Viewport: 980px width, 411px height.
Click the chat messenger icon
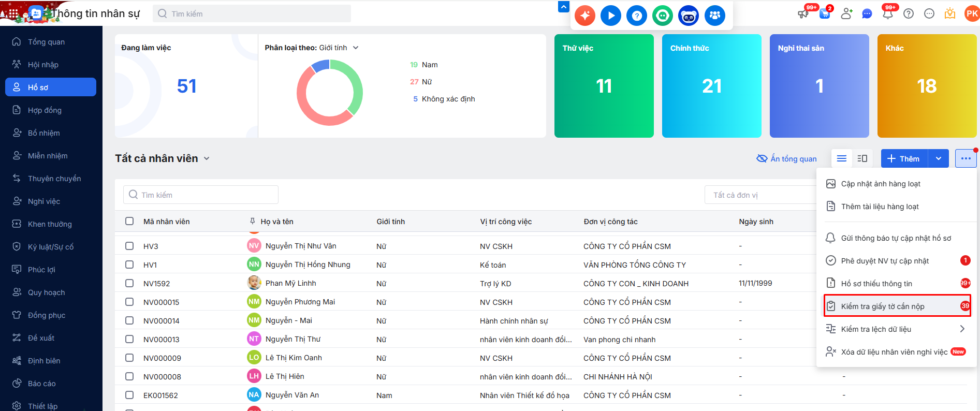tap(867, 14)
